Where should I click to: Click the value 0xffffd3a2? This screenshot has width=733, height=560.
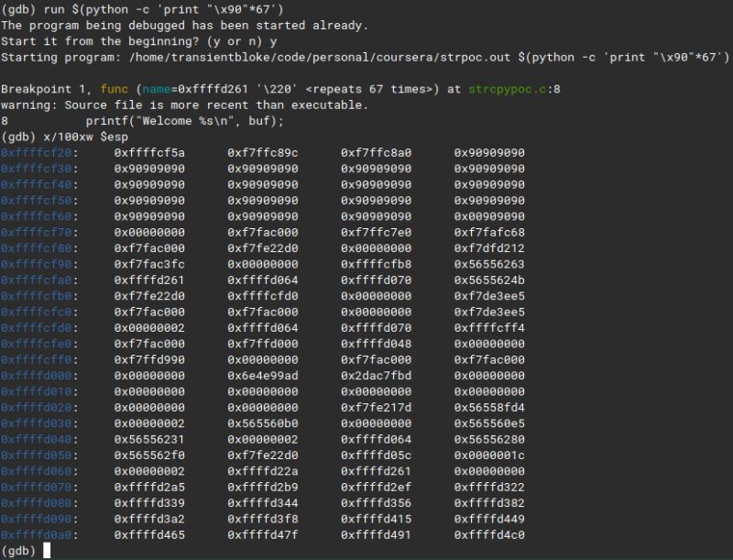pyautogui.click(x=149, y=519)
